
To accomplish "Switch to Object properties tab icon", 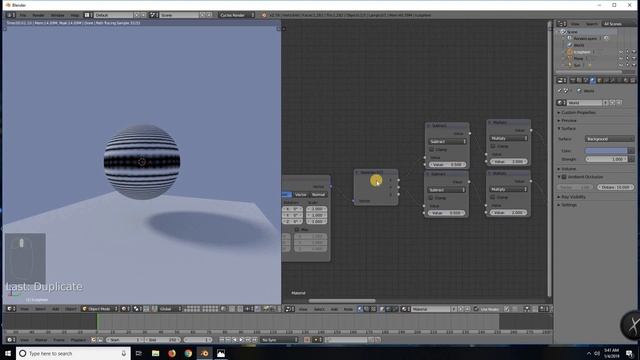I will coord(599,80).
